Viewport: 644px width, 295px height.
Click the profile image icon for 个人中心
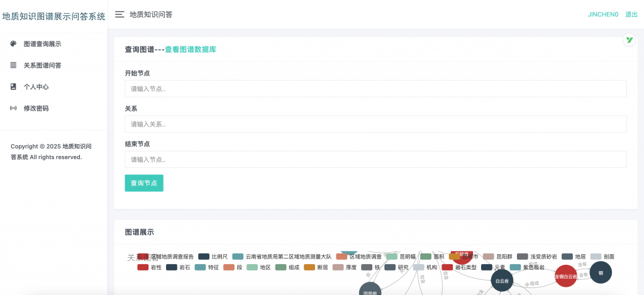click(x=13, y=87)
